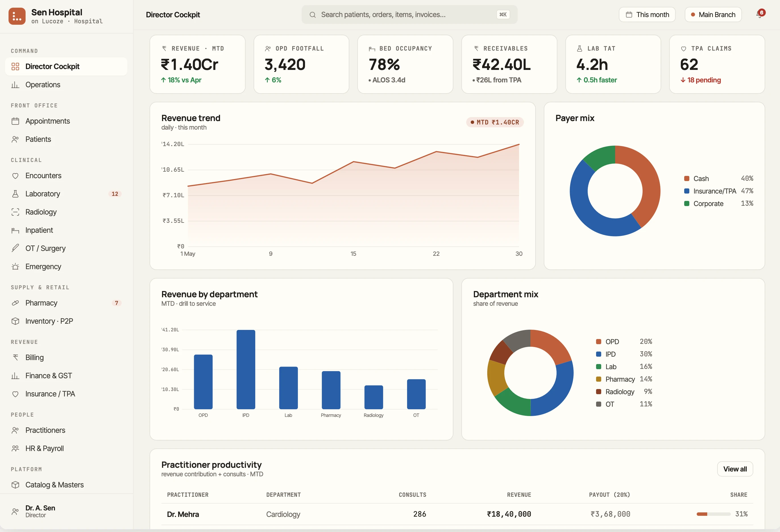This screenshot has height=532, width=780.
Task: Click the Radiology scan icon
Action: pyautogui.click(x=15, y=212)
